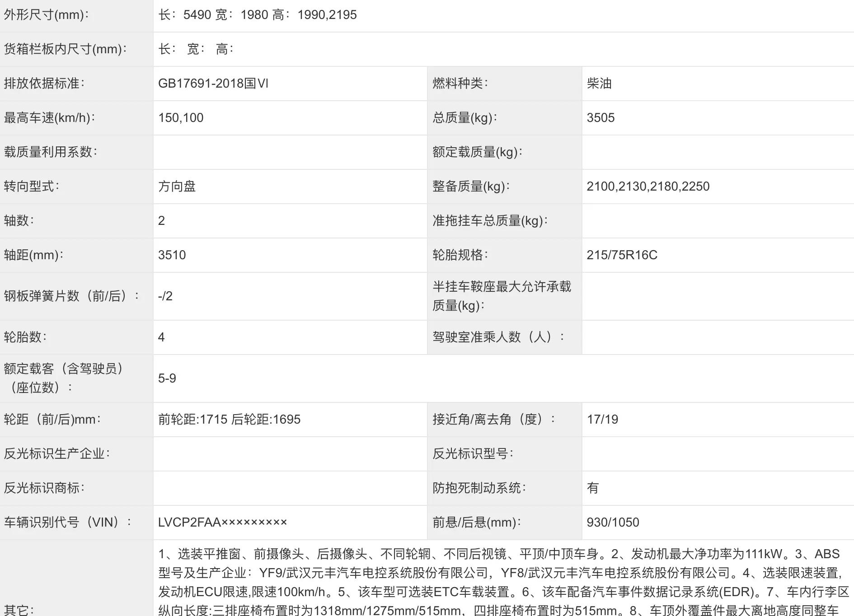This screenshot has width=854, height=616.
Task: Select the approach/departure angle 17/19
Action: 602,420
